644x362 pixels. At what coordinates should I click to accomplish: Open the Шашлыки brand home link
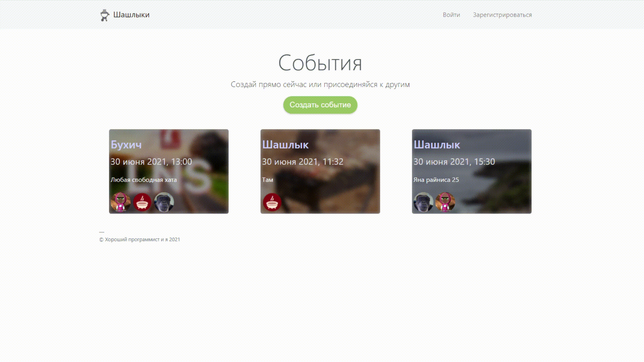[x=131, y=15]
